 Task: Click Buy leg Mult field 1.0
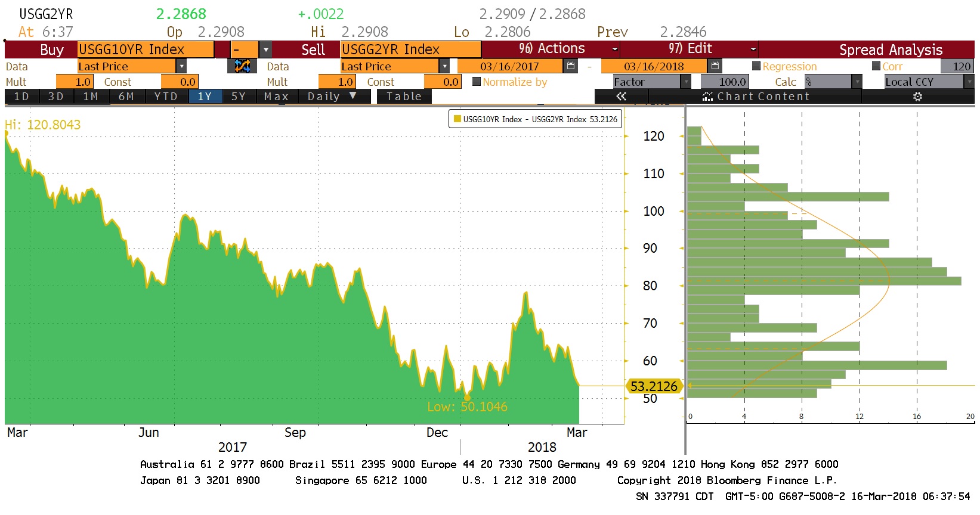[x=75, y=82]
